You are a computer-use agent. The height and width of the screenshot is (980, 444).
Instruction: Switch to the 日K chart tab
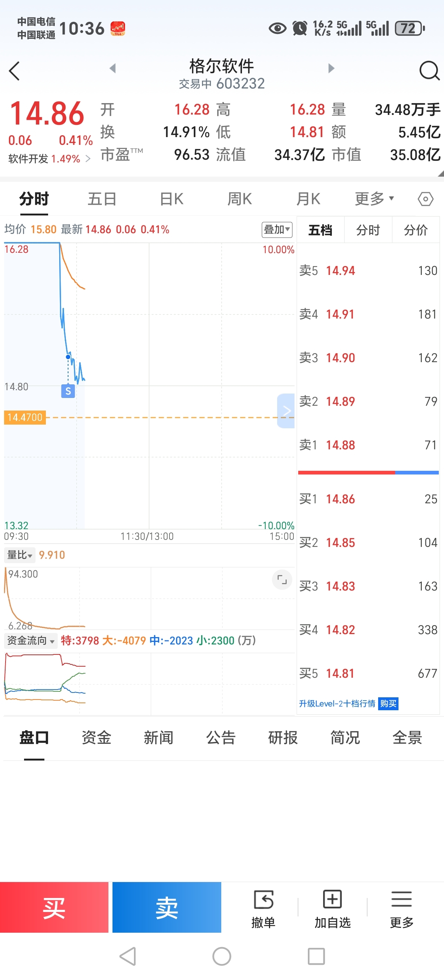(171, 199)
